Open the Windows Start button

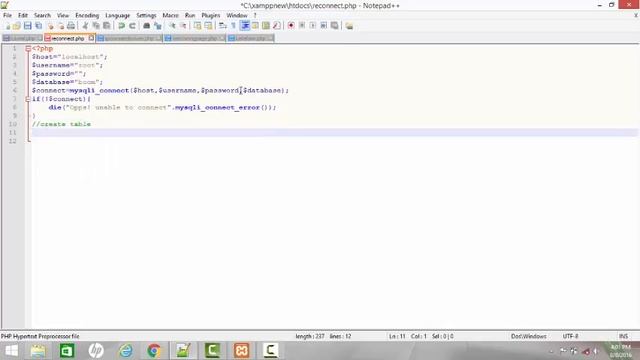click(11, 351)
